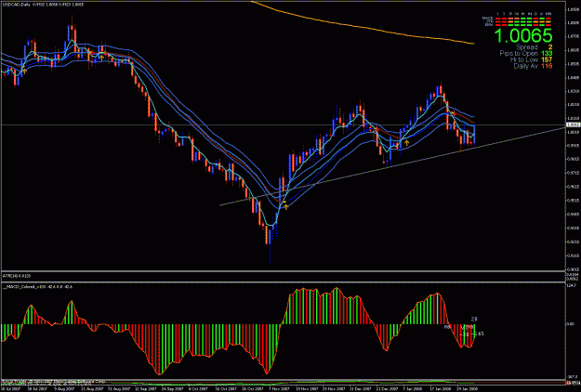Click the MACD row label in the dashboard
This screenshot has width=581, height=392.
(x=488, y=18)
